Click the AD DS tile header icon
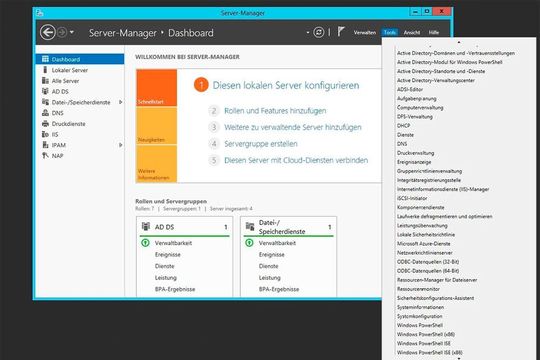 (146, 226)
